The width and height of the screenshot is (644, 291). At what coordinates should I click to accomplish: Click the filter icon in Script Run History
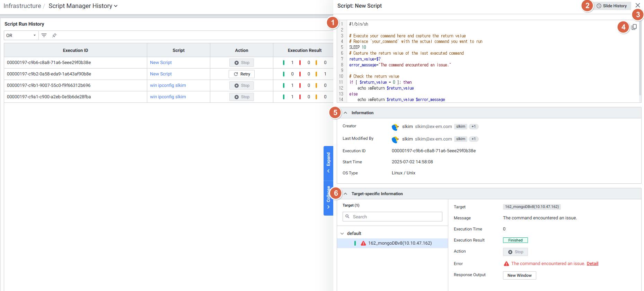point(44,35)
